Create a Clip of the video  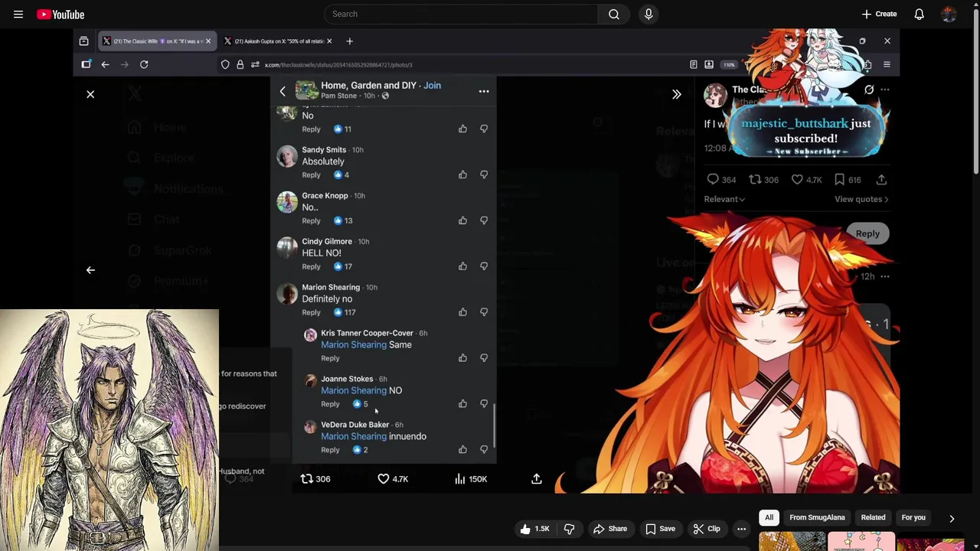click(706, 529)
